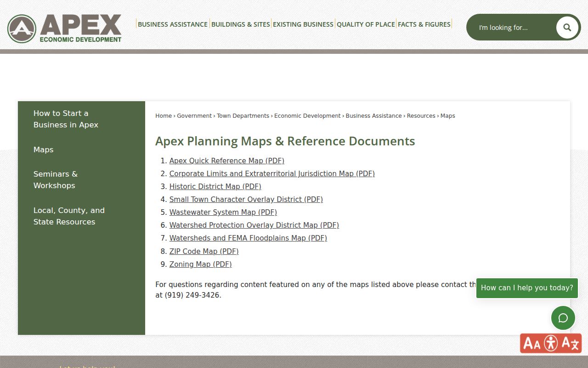Open Watersheds and FEMA Floodplains Map

coord(248,238)
